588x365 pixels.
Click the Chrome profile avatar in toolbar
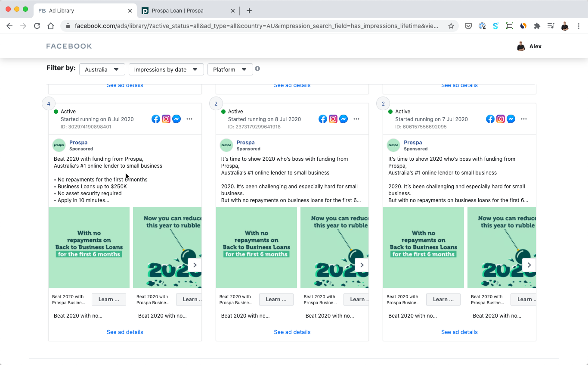click(565, 26)
